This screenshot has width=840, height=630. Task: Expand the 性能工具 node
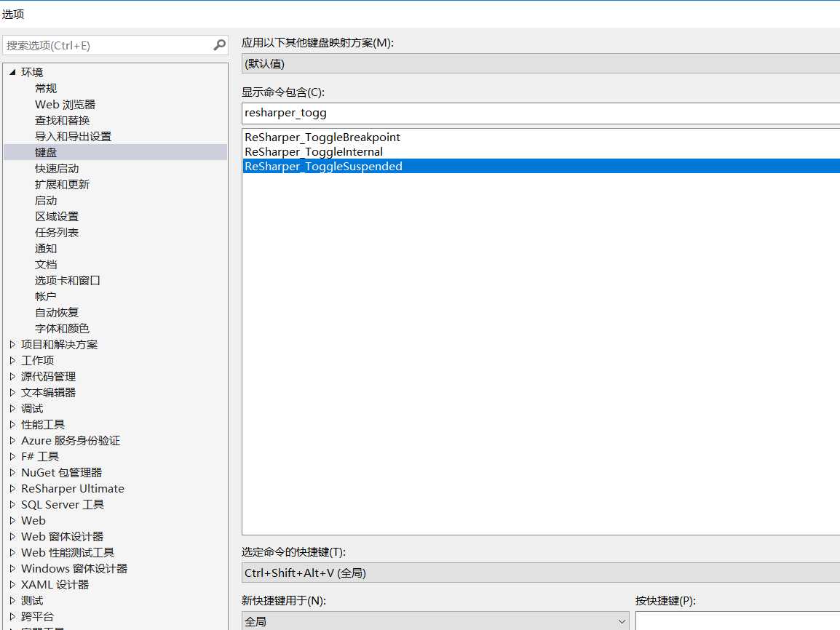(x=12, y=424)
